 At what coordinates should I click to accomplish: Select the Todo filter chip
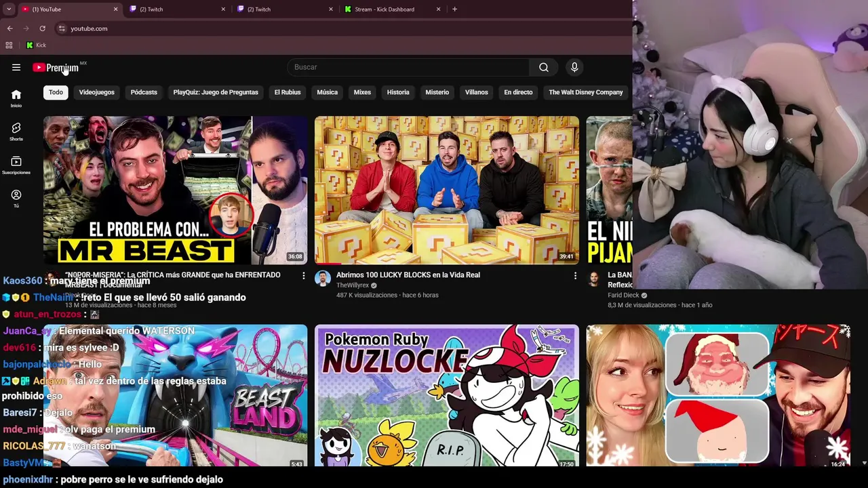pyautogui.click(x=56, y=92)
